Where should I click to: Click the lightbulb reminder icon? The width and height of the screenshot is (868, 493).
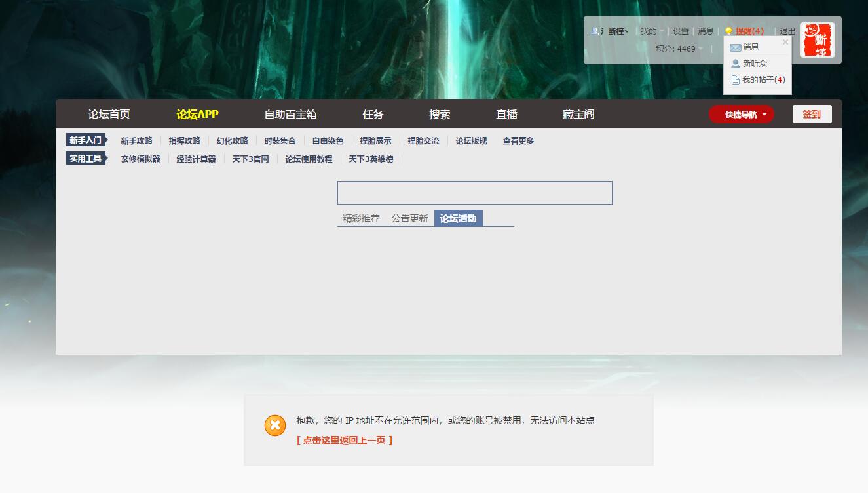pyautogui.click(x=728, y=31)
